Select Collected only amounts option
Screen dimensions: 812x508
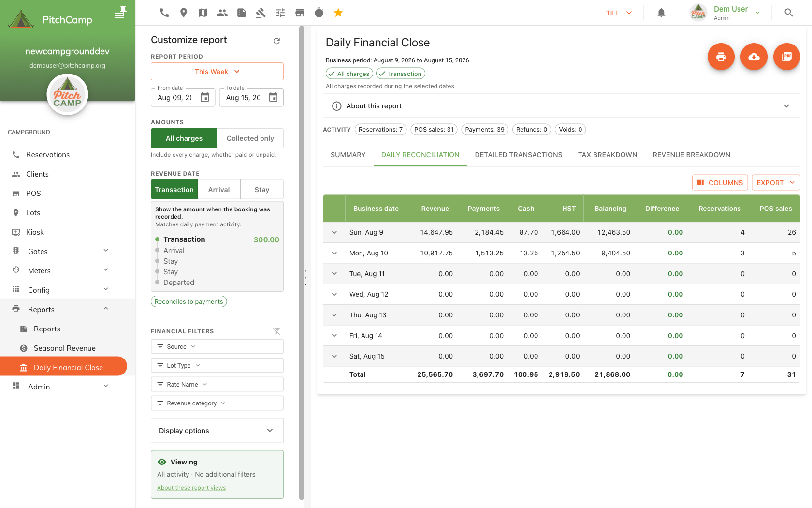coord(250,138)
